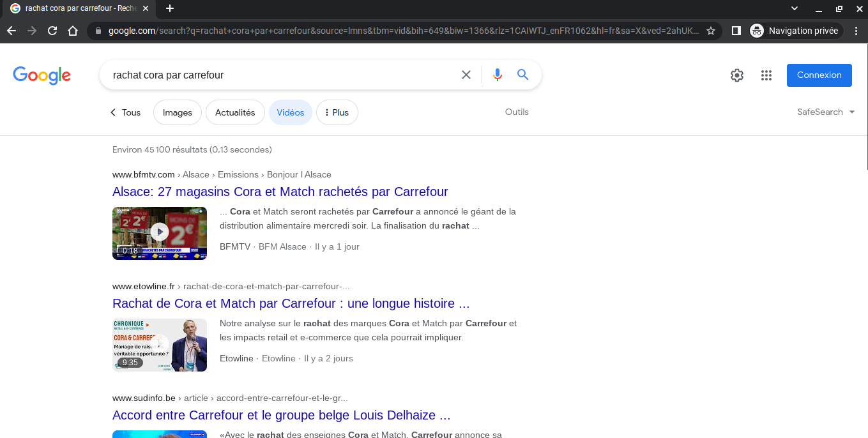868x438 pixels.
Task: Click the 'Environ 45 100 résultats' text
Action: pos(192,149)
